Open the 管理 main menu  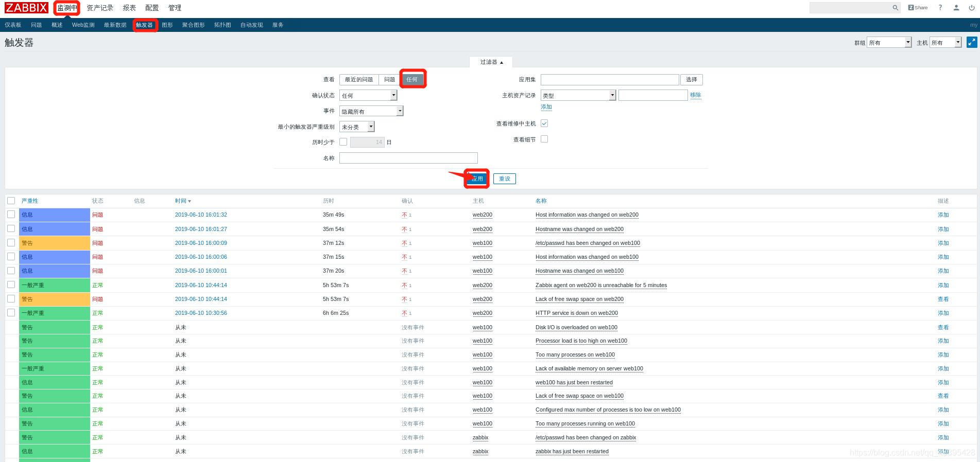175,8
